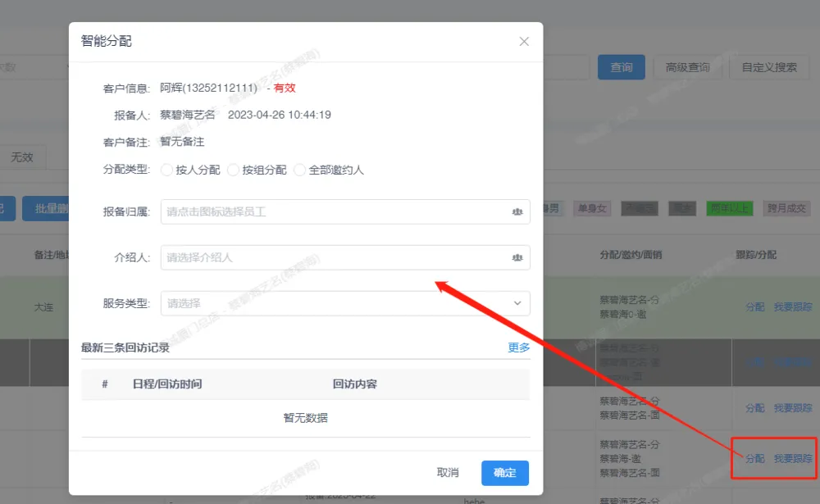
Task: Select the 单身女 tag
Action: (591, 208)
